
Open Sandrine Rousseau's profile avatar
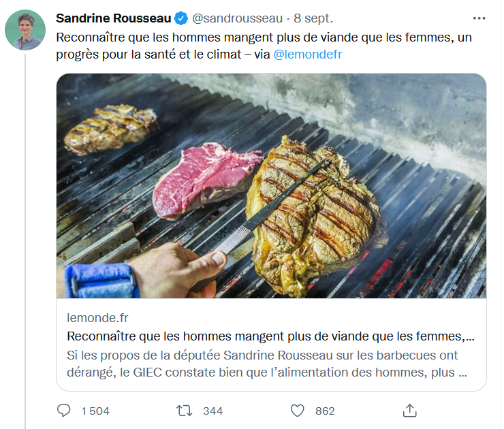tap(25, 30)
